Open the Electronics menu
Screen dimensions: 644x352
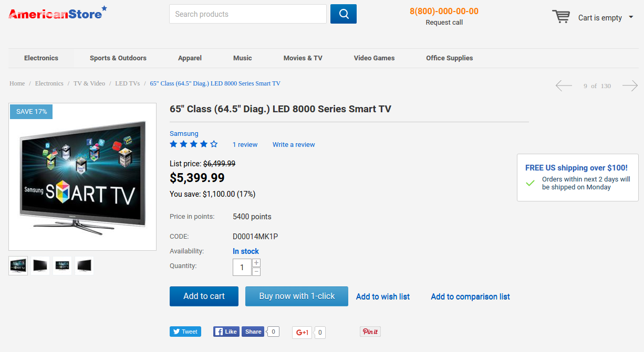click(x=41, y=58)
